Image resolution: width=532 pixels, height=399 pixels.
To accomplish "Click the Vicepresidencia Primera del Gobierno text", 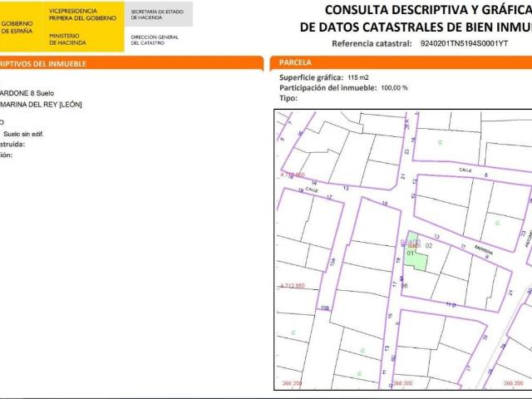I will point(83,14).
